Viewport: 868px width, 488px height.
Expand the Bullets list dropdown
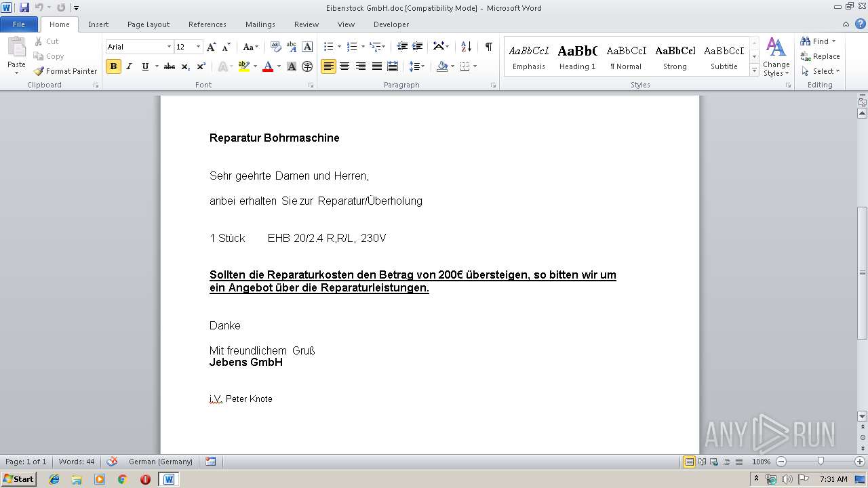coord(339,47)
